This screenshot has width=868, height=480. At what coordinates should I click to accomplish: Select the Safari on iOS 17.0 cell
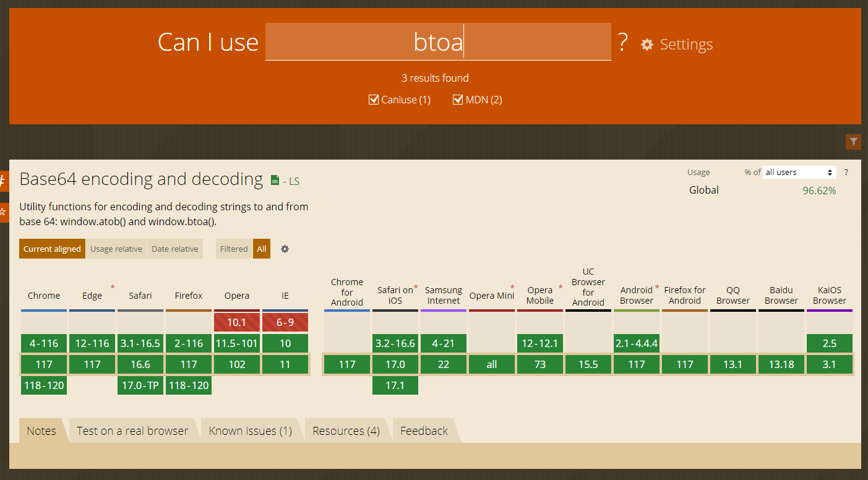[395, 364]
